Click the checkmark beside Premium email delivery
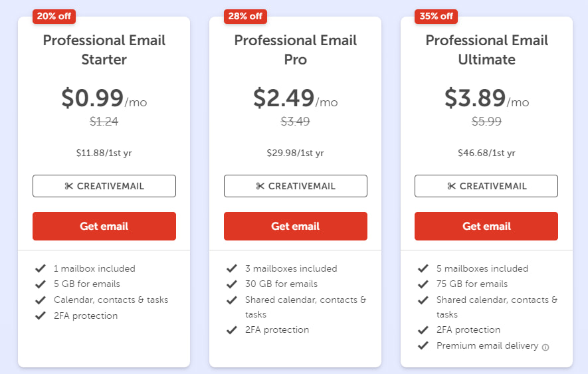Image resolution: width=588 pixels, height=374 pixels. pyautogui.click(x=423, y=345)
